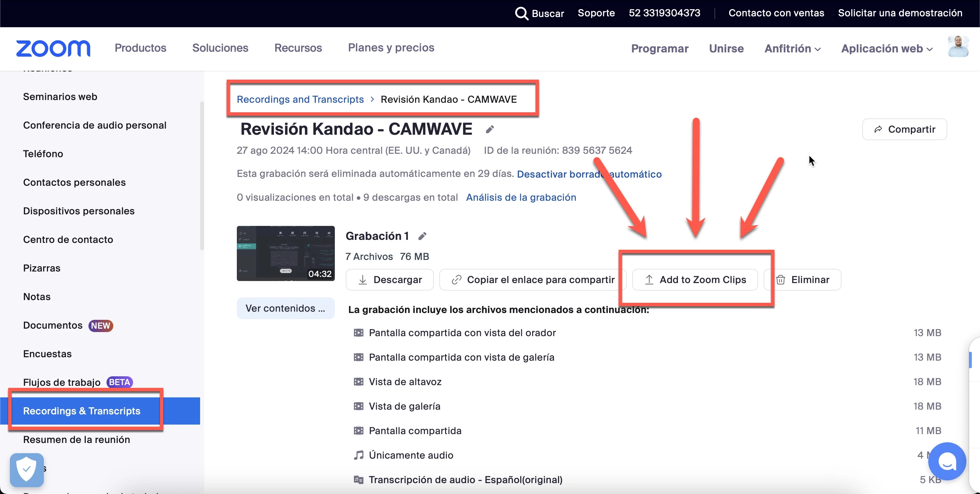The height and width of the screenshot is (494, 980).
Task: Click the search magnifier icon
Action: click(x=521, y=13)
